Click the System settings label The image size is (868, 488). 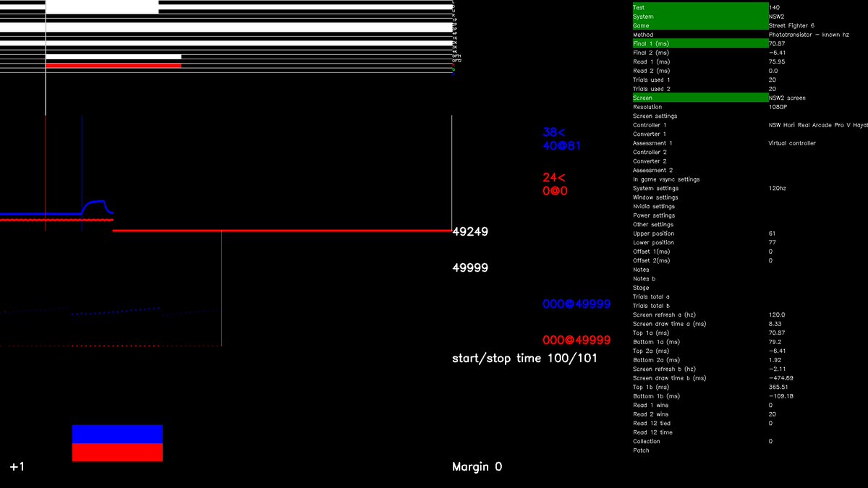[654, 188]
